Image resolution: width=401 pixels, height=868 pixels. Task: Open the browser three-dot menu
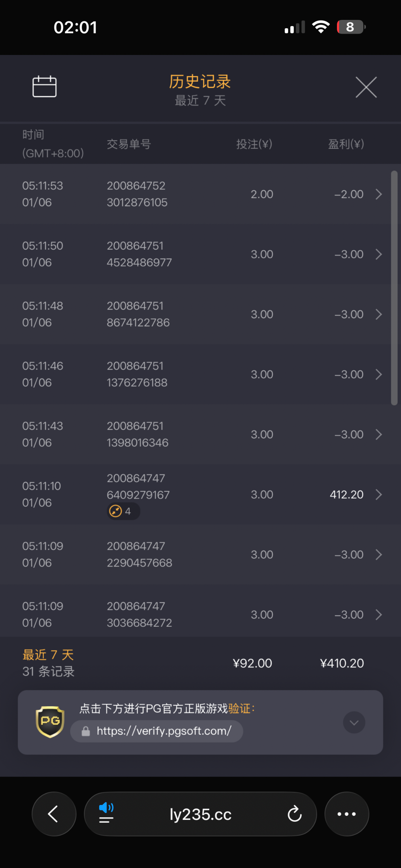(346, 814)
